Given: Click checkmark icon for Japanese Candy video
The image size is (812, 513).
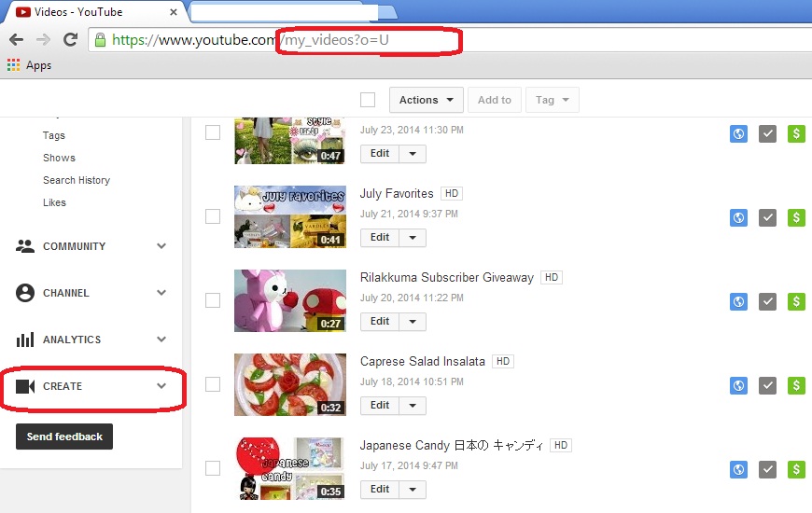Looking at the screenshot, I should (767, 469).
